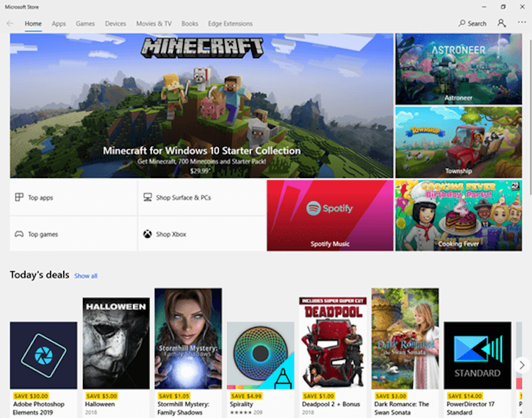Image resolution: width=532 pixels, height=418 pixels.
Task: Click the Shop Surface & PCs label
Action: [183, 197]
